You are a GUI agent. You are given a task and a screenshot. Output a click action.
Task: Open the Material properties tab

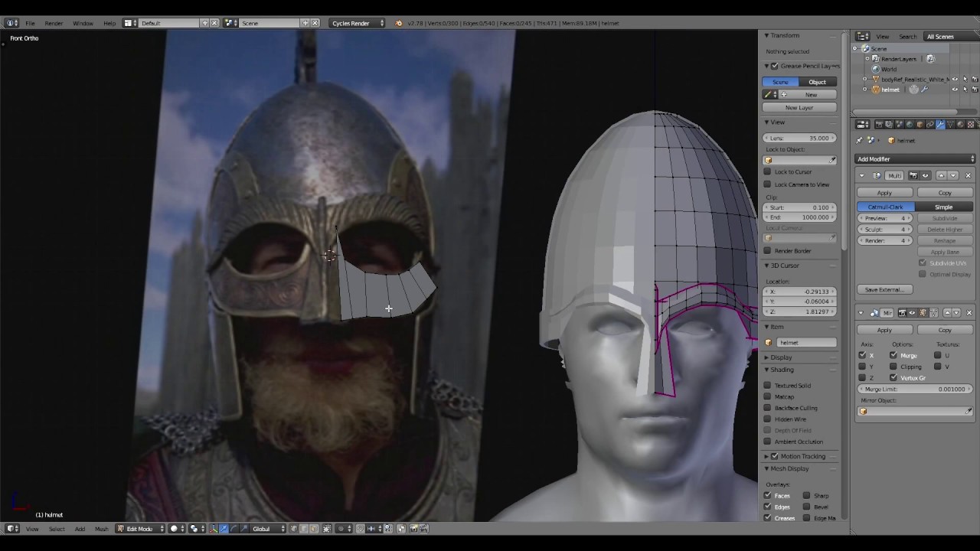[961, 124]
